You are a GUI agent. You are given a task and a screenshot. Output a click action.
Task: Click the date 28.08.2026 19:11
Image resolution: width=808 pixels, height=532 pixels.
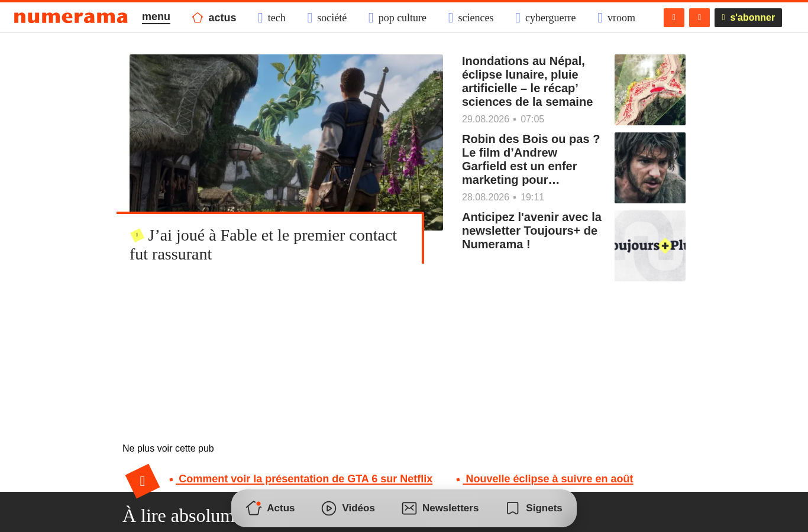pos(503,197)
